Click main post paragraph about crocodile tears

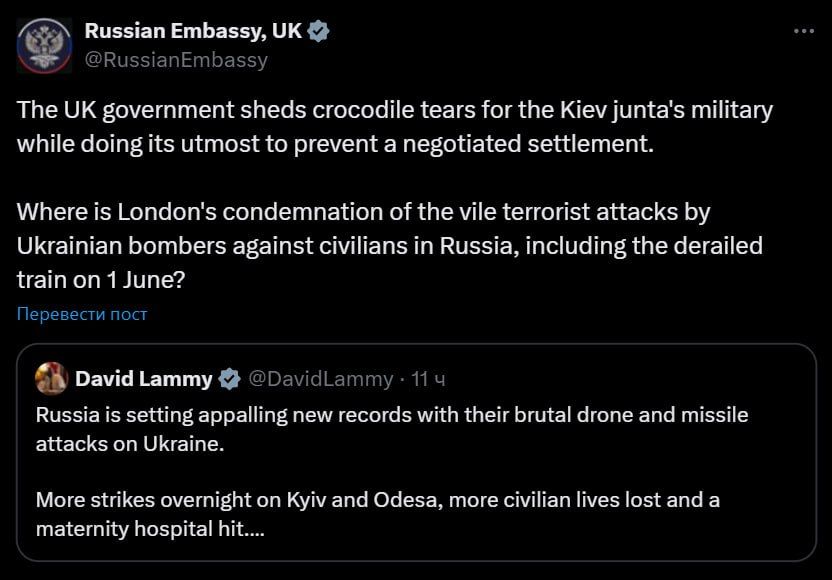coord(394,126)
